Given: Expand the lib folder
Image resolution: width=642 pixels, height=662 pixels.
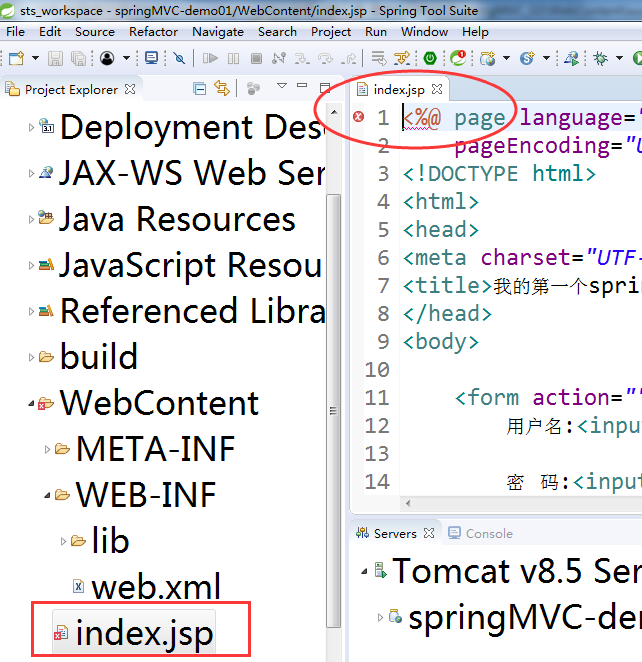Looking at the screenshot, I should point(63,541).
